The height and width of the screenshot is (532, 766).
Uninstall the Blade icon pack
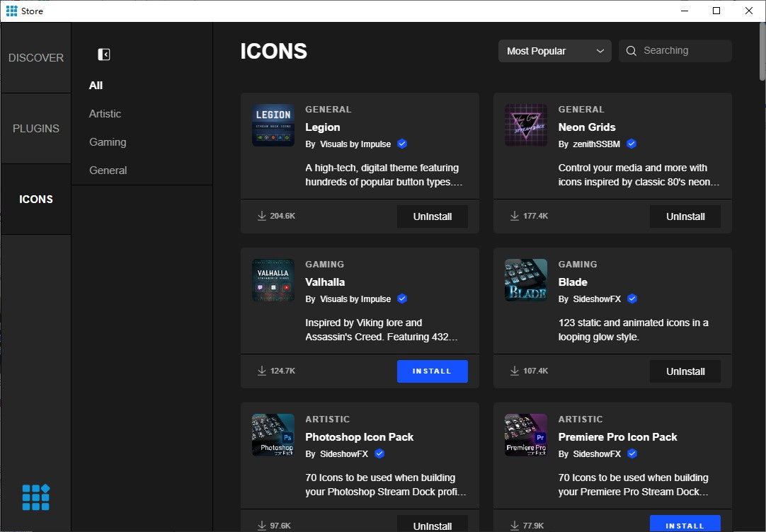(x=685, y=371)
